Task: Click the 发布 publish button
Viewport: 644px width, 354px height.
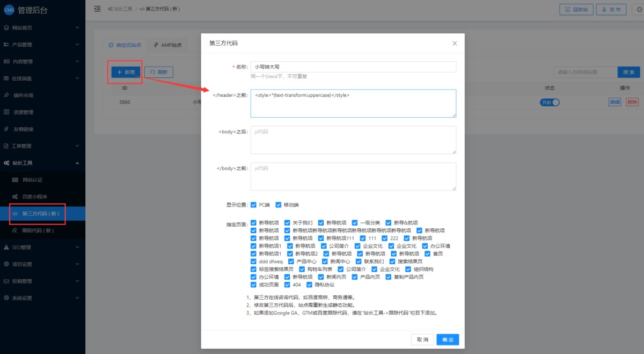Action: pyautogui.click(x=611, y=10)
